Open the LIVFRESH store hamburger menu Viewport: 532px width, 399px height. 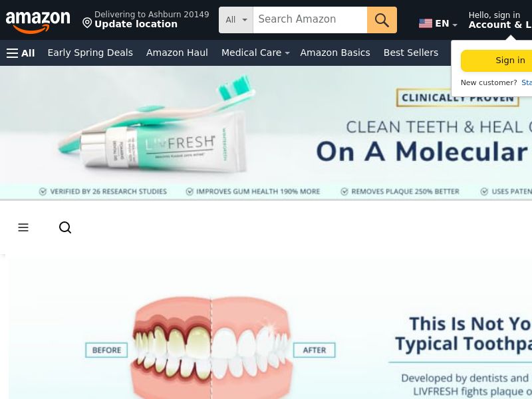point(23,227)
